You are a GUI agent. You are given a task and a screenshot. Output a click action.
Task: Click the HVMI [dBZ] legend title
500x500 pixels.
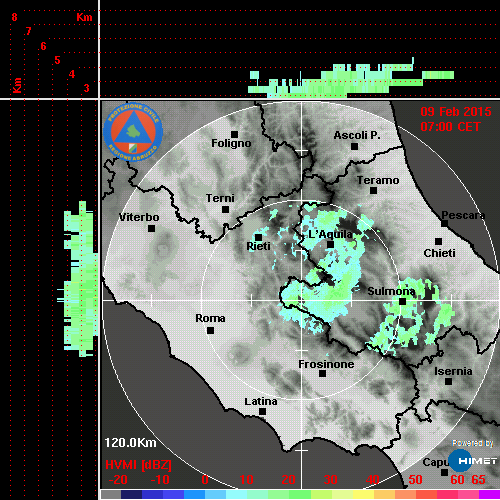138,465
